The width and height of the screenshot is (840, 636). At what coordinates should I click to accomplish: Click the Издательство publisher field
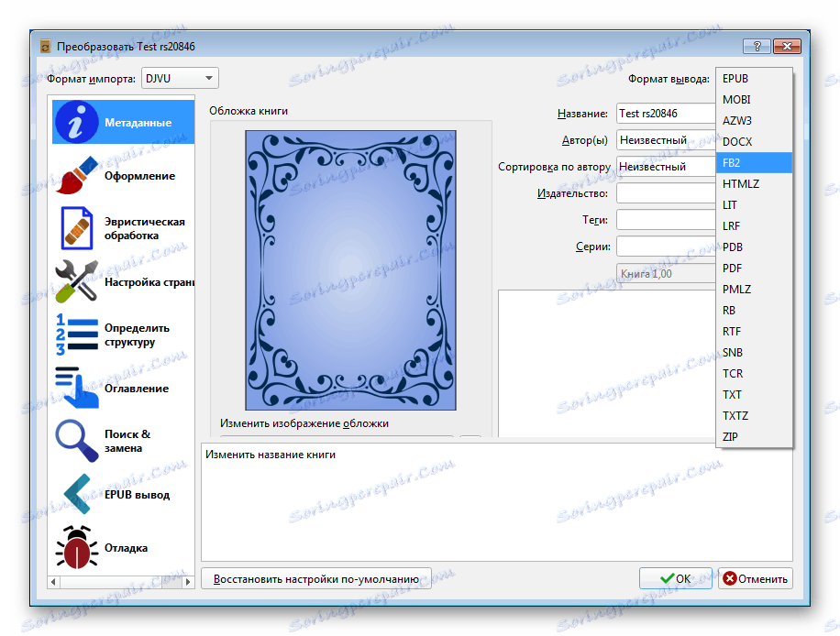666,193
